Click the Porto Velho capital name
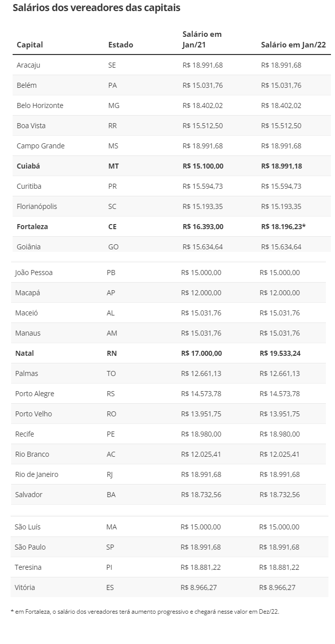The width and height of the screenshot is (335, 644). [33, 414]
